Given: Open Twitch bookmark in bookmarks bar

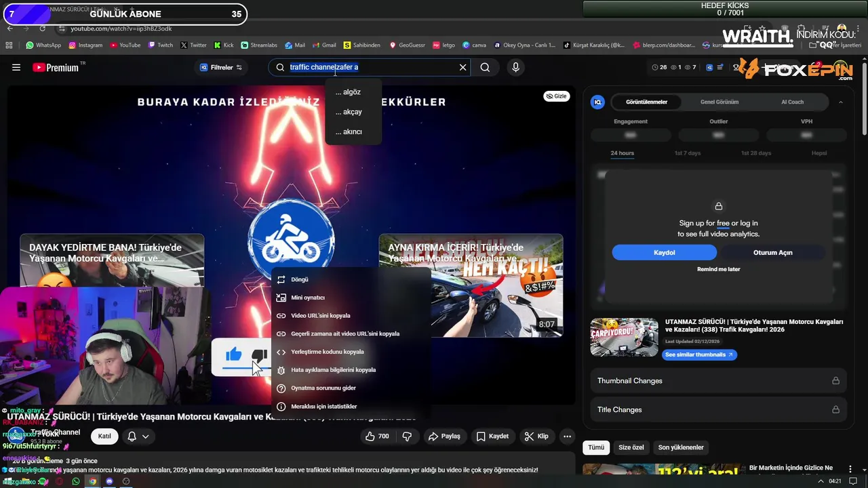Looking at the screenshot, I should pos(160,45).
